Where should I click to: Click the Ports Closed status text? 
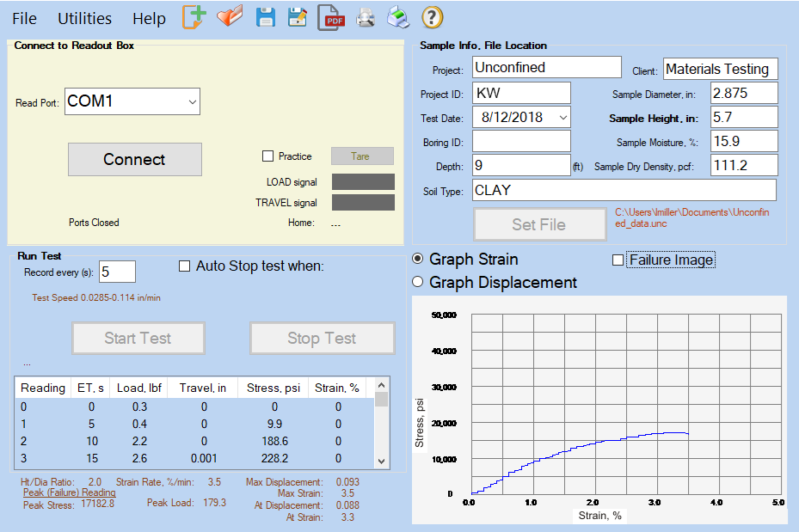[94, 223]
